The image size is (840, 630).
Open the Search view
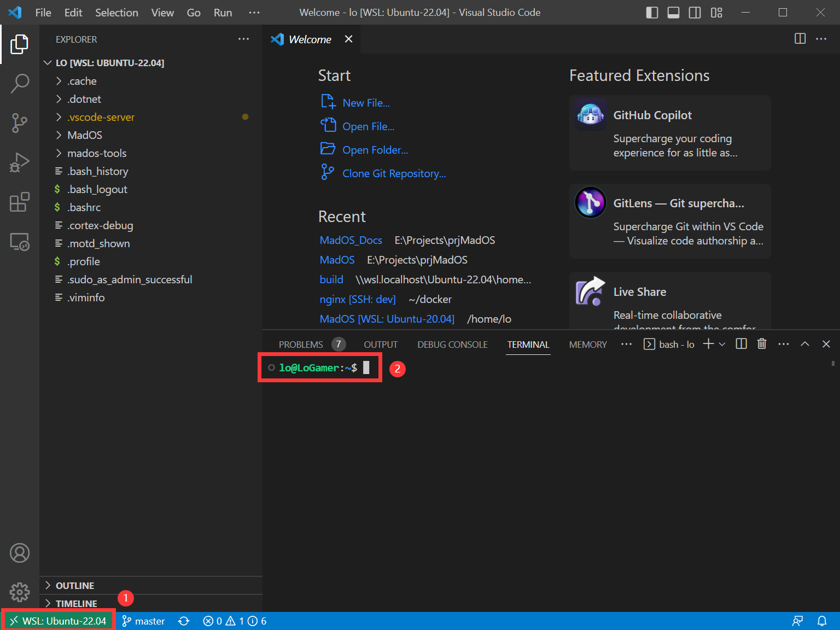point(20,84)
